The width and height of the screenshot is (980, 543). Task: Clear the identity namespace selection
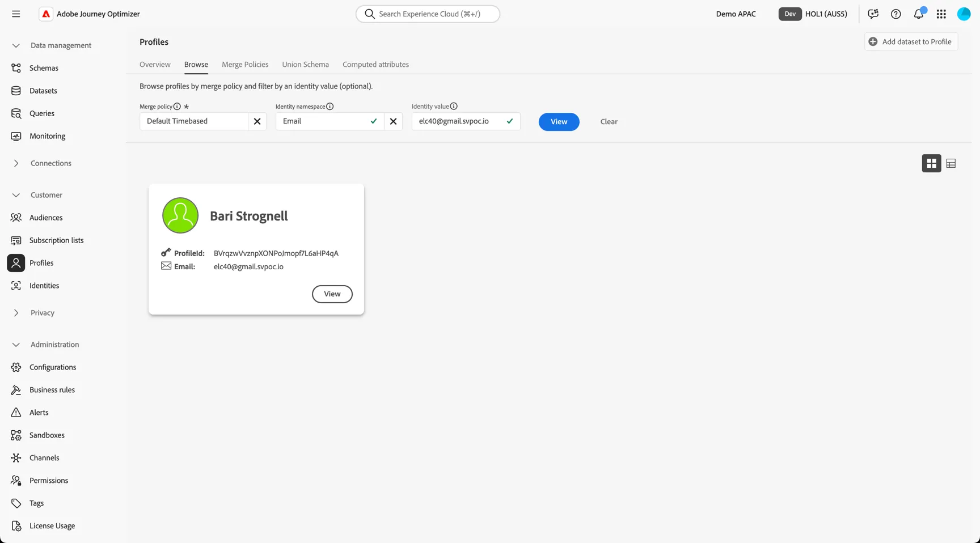(393, 121)
